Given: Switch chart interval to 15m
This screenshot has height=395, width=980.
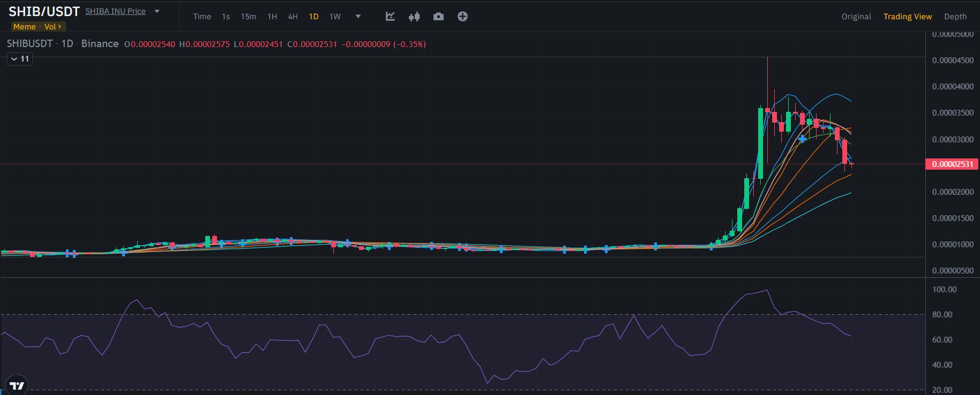Looking at the screenshot, I should 249,17.
